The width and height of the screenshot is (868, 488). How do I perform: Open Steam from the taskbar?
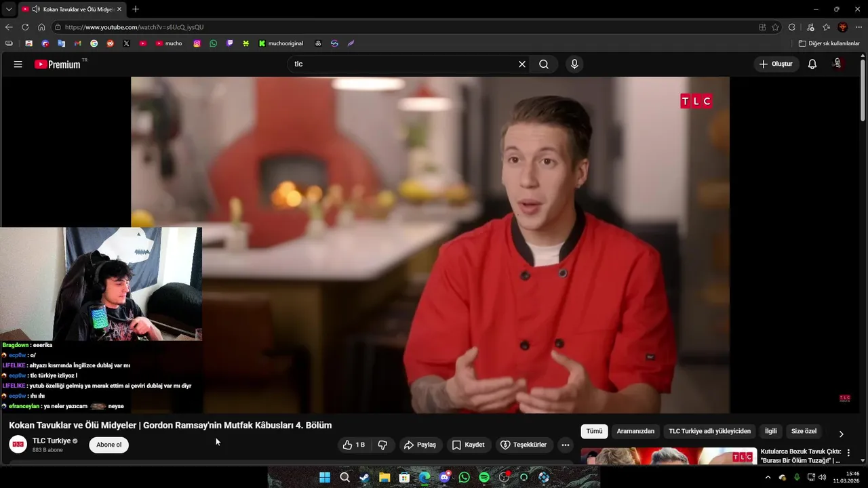[x=364, y=477]
